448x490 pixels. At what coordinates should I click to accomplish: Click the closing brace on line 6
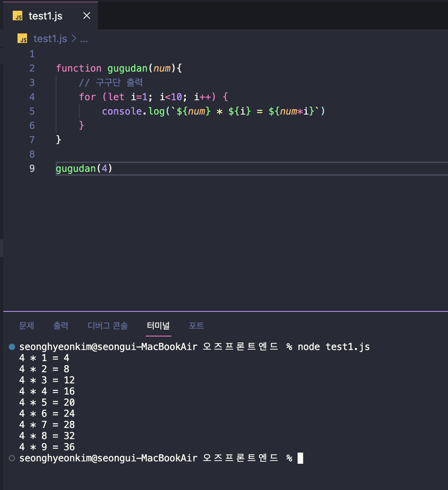click(82, 126)
